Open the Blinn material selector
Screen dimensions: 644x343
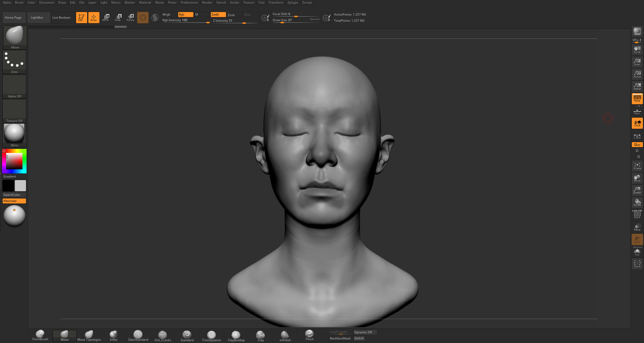coord(14,135)
